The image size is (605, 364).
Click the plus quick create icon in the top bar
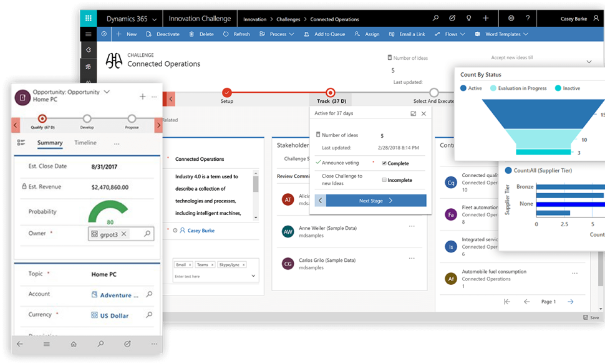485,18
